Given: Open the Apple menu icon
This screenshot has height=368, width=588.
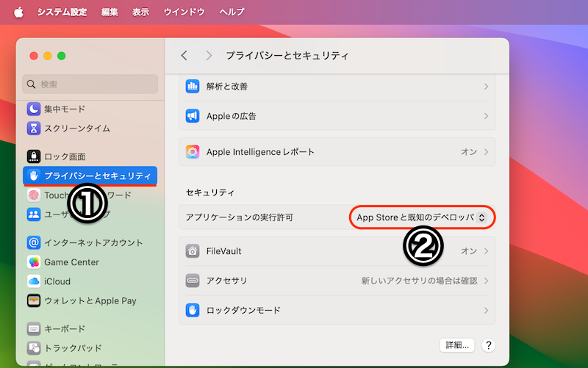Looking at the screenshot, I should (18, 12).
